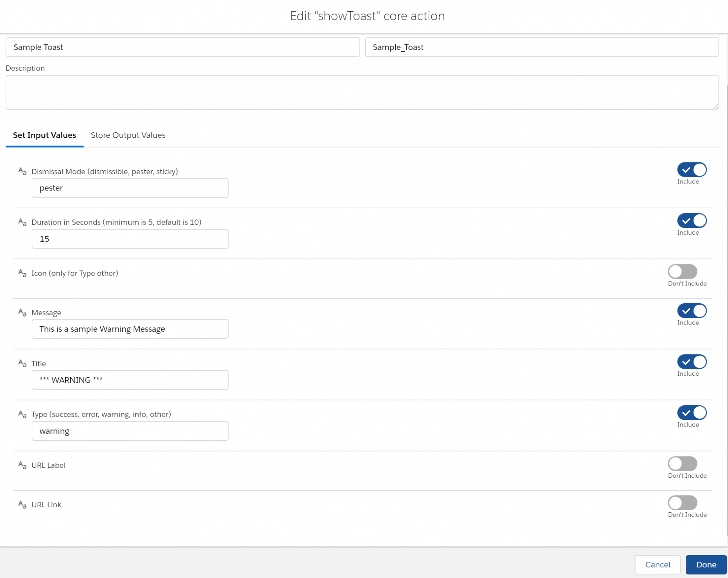This screenshot has width=728, height=578.
Task: Click the Done button
Action: click(706, 564)
